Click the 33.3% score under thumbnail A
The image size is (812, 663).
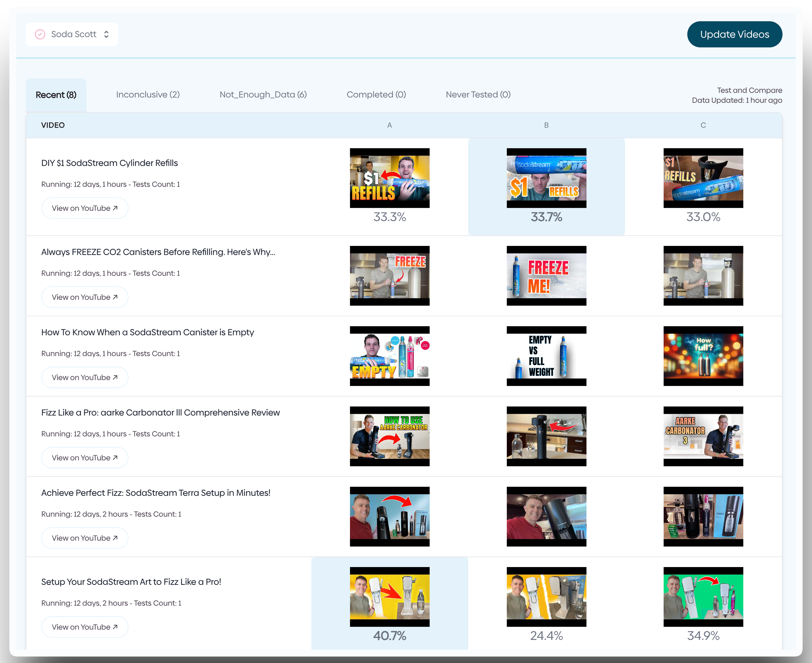tap(389, 217)
